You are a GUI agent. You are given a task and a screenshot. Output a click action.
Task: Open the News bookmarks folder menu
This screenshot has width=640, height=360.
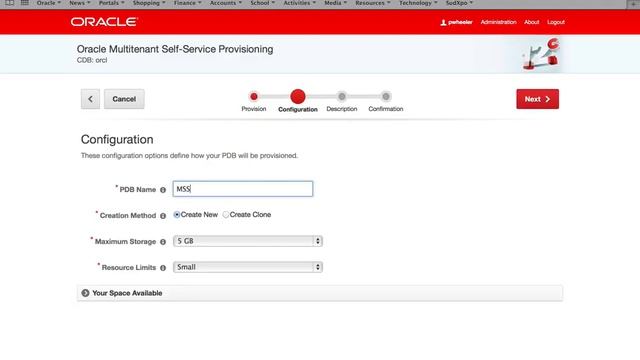[x=80, y=3]
